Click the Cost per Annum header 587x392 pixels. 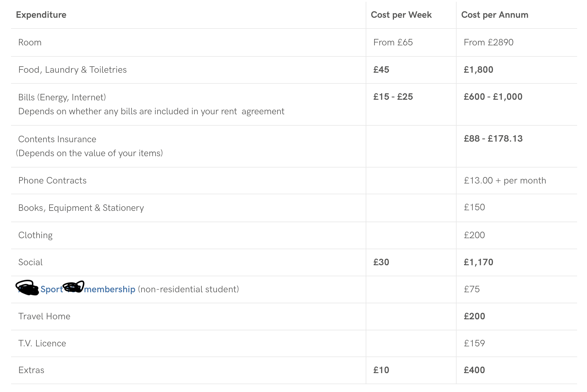click(x=494, y=15)
